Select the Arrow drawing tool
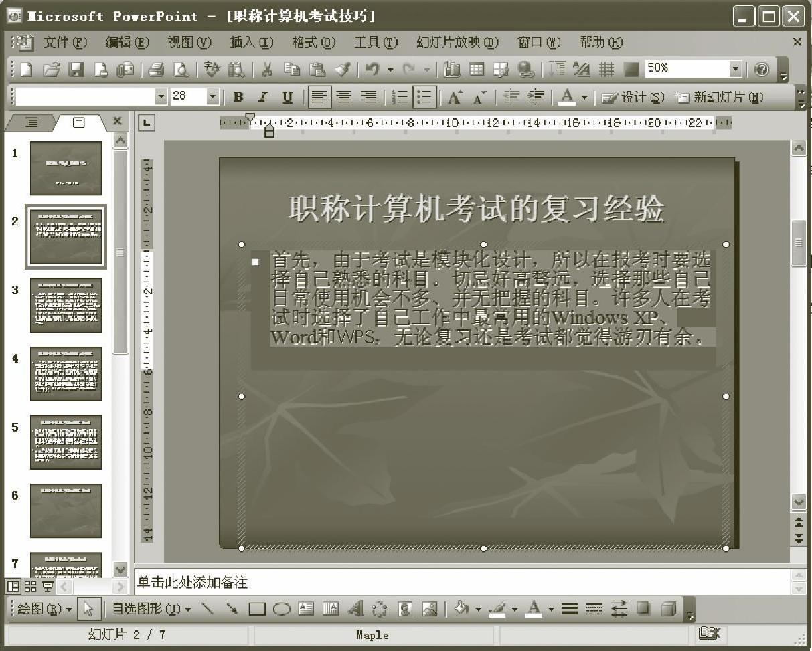 [x=232, y=609]
